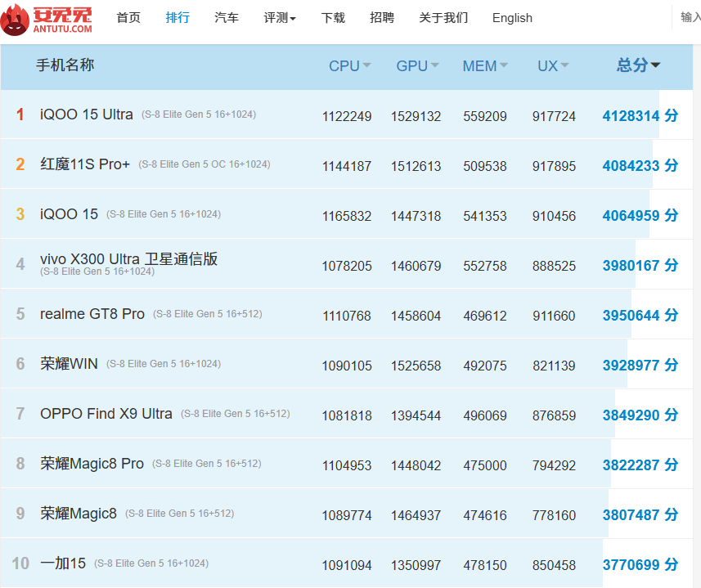
Task: Click GPU score 1350997
Action: pos(416,566)
